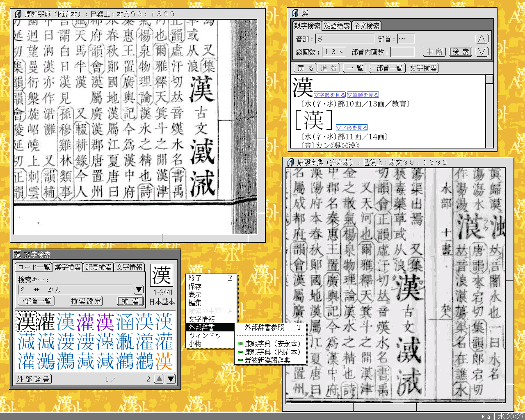Follow the ▽字形を見る link beside [漢]
The height and width of the screenshot is (420, 525).
coord(352,128)
